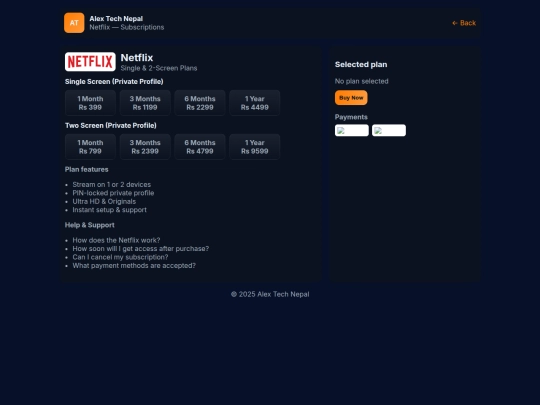Pick Two Screen 6 Months Rs 4799 plan
This screenshot has height=405, width=540.
click(x=200, y=147)
